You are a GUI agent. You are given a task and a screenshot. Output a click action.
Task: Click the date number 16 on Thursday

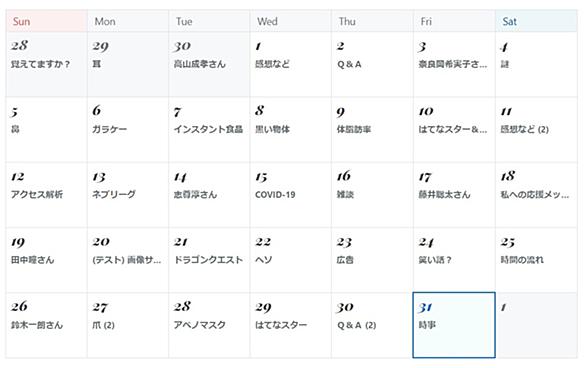(343, 176)
